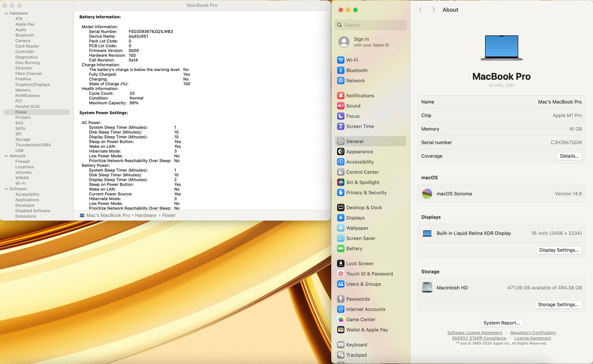
Task: Select Wi-Fi under System Information Network section
Action: click(20, 184)
